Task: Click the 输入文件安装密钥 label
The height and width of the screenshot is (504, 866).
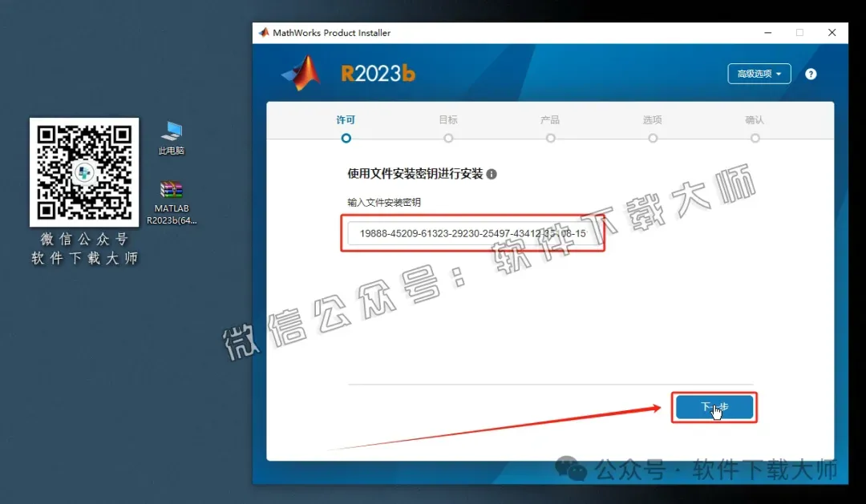Action: tap(384, 203)
